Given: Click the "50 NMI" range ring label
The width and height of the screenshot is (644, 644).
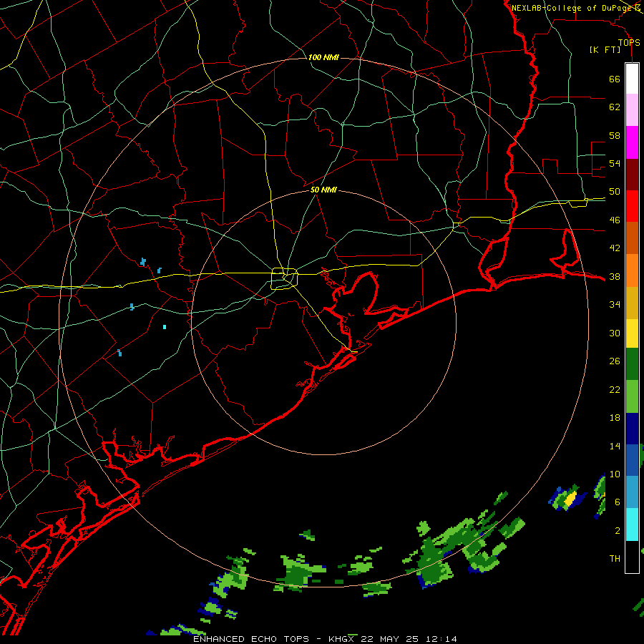Looking at the screenshot, I should (x=323, y=190).
